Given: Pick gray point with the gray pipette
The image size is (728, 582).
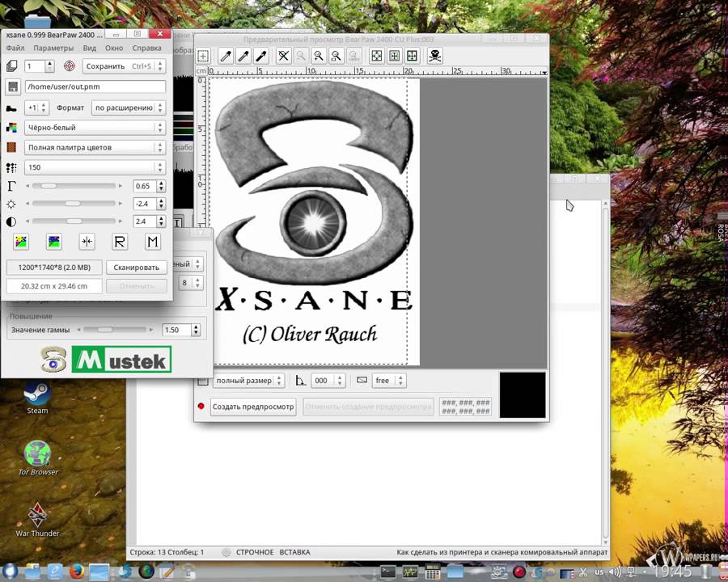Looking at the screenshot, I should click(x=243, y=56).
